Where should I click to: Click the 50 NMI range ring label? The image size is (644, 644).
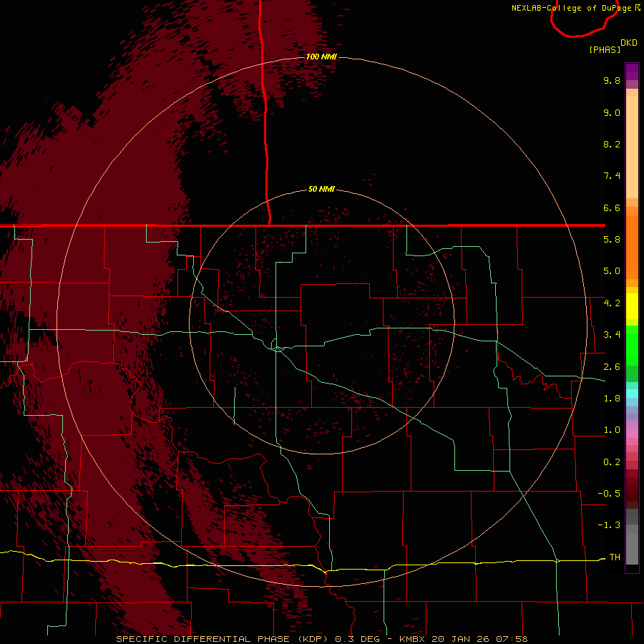321,189
